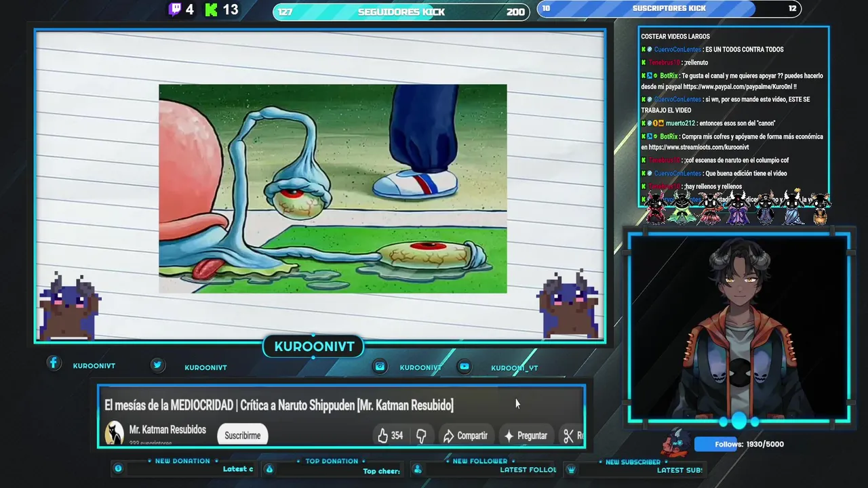Click the chat sprite in light blue dress
868x488 pixels.
pyautogui.click(x=792, y=207)
